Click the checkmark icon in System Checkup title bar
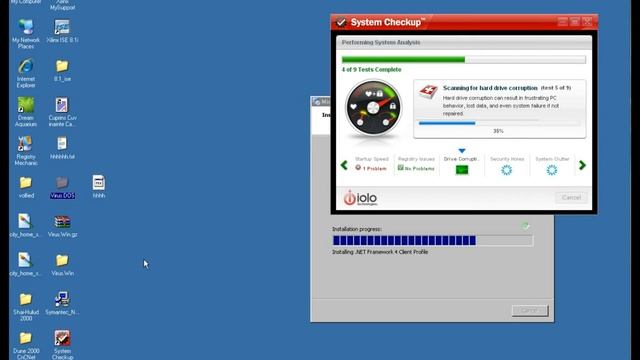 341,22
